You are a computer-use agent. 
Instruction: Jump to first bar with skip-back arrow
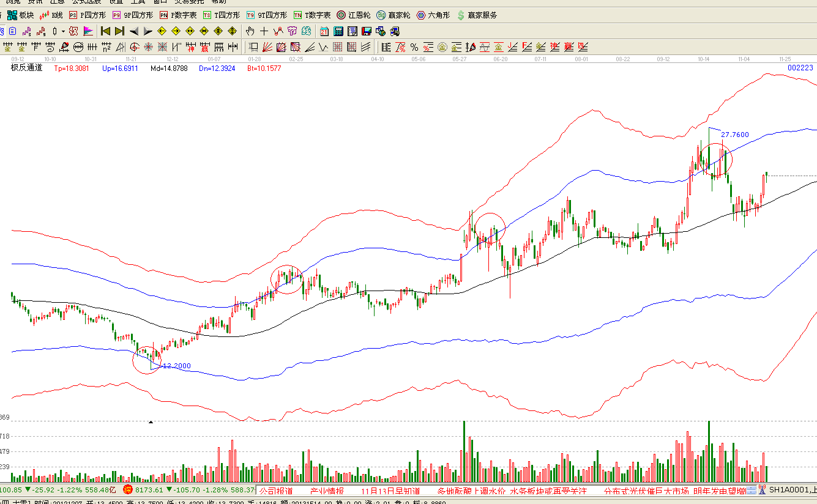pyautogui.click(x=105, y=31)
